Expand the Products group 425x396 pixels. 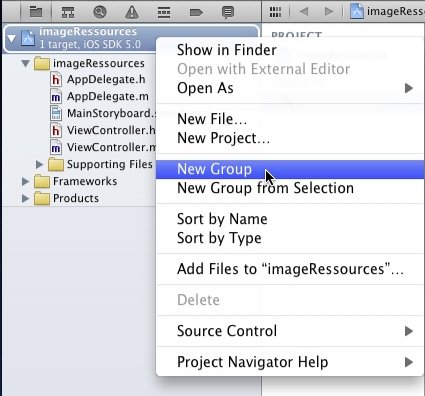point(26,198)
